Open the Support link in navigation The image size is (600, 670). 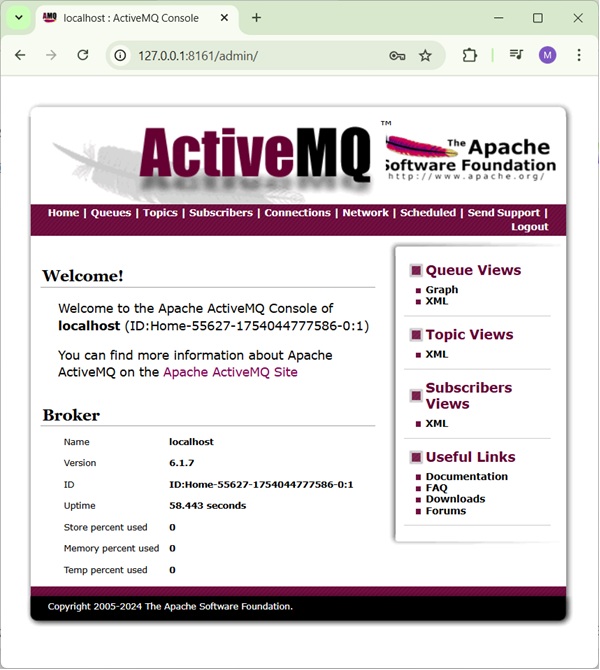click(518, 213)
